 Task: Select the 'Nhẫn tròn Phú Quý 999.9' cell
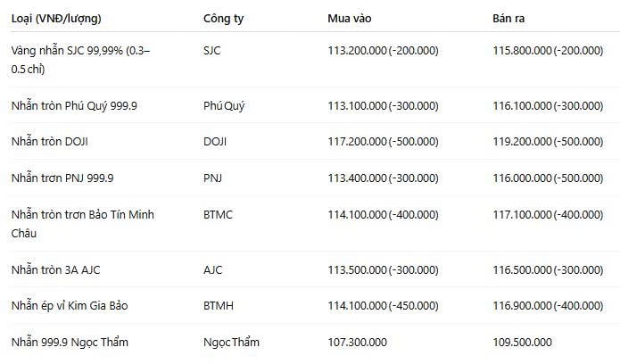pos(74,106)
